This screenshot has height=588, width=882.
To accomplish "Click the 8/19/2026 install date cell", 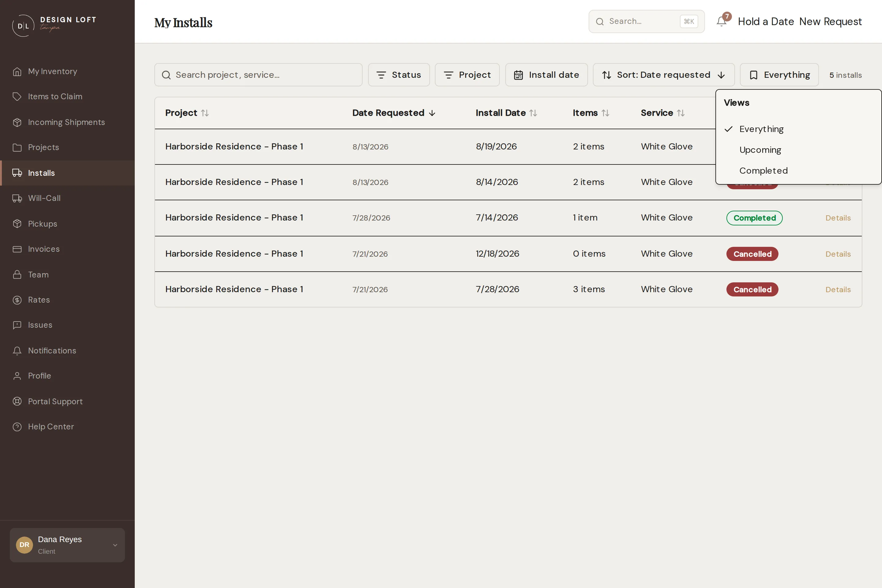I will click(x=496, y=147).
